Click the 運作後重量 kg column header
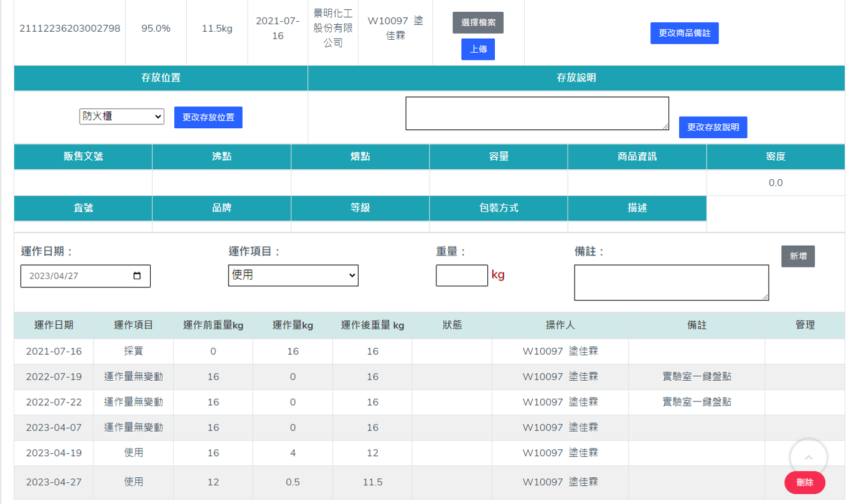Viewport: 854px width, 504px height. [x=372, y=325]
